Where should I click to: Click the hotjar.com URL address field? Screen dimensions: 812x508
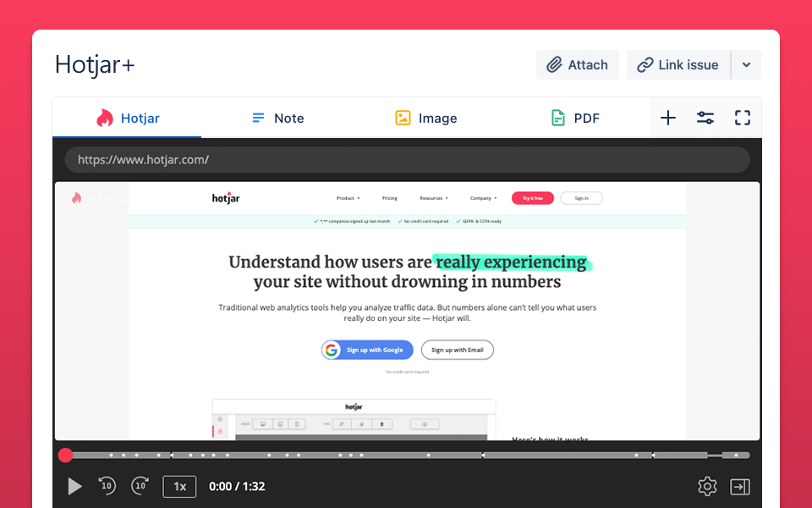407,160
